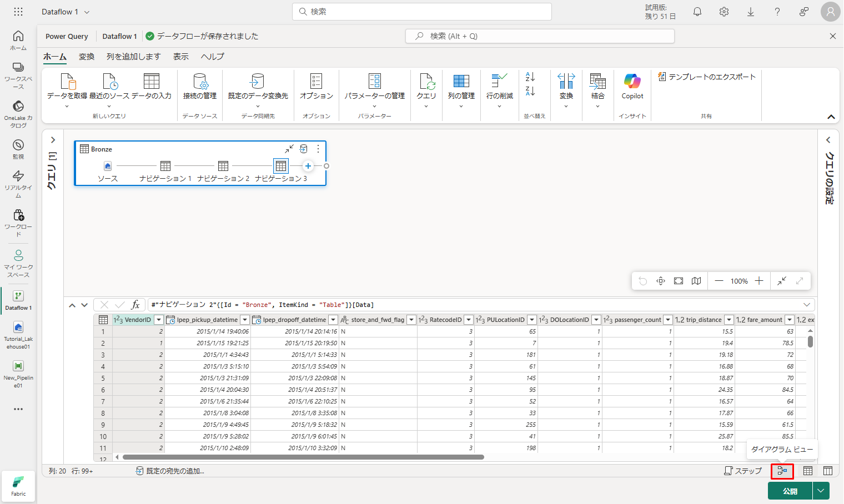Image resolution: width=844 pixels, height=504 pixels.
Task: Zoom in the diagram with the plus button
Action: 759,281
